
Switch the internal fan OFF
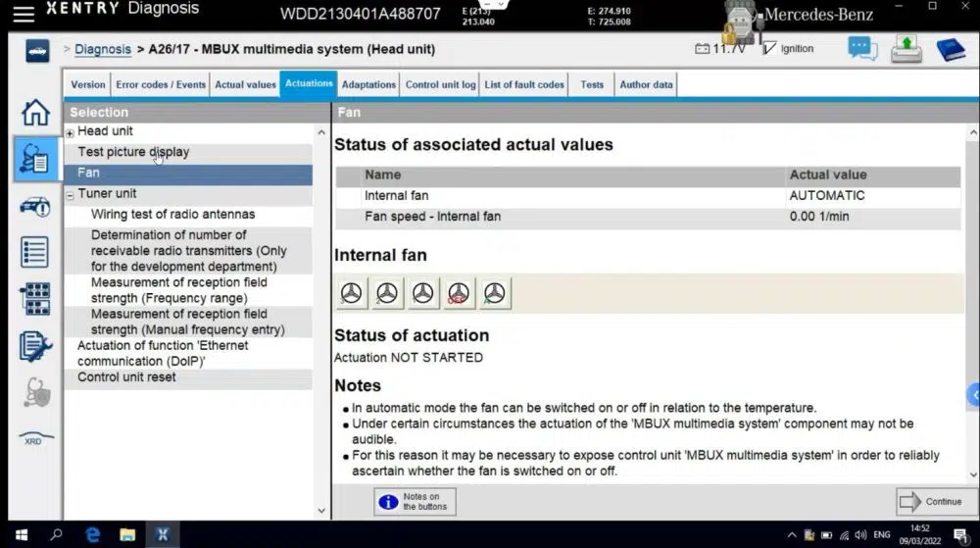459,293
